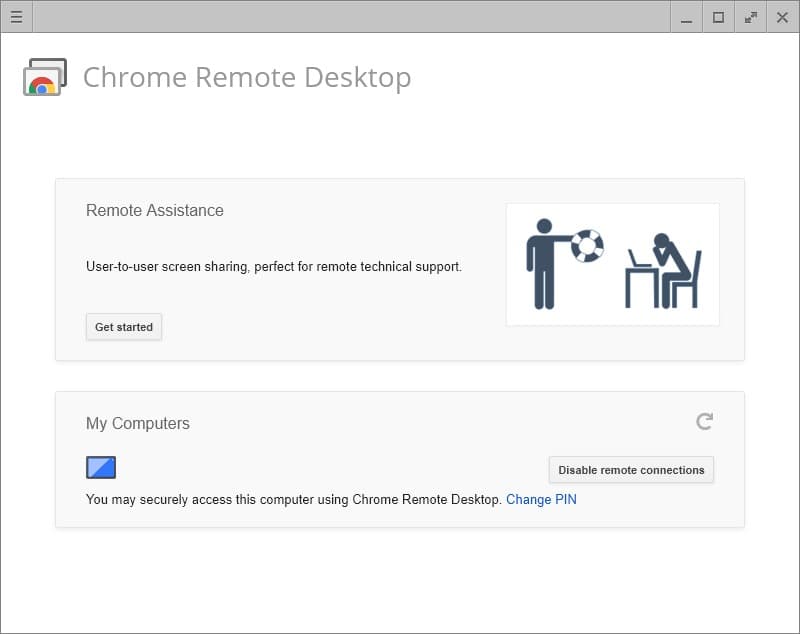Click the securely access this computer text
Screen dimensions: 800x634
click(x=293, y=499)
